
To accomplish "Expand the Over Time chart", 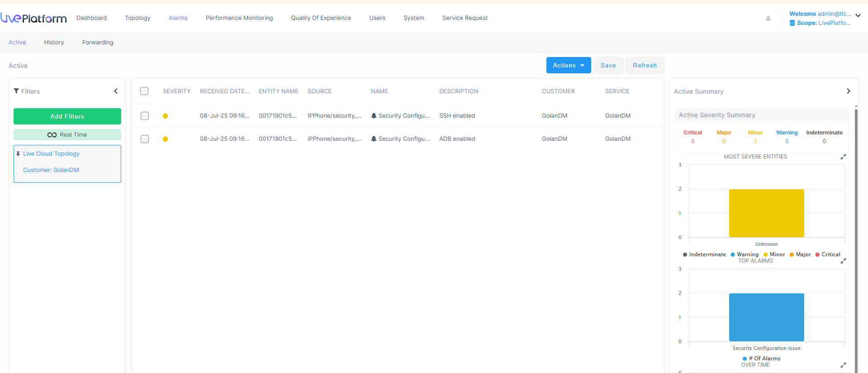I will [843, 365].
